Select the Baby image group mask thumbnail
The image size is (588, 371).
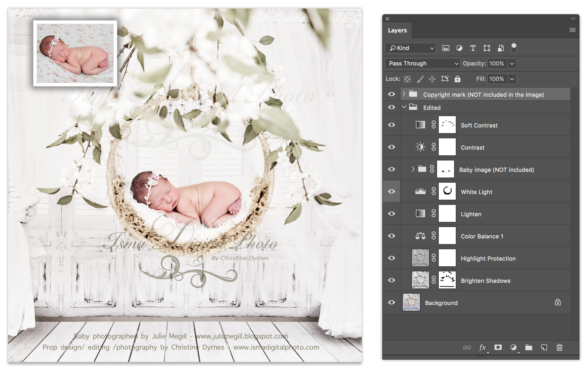(x=445, y=169)
